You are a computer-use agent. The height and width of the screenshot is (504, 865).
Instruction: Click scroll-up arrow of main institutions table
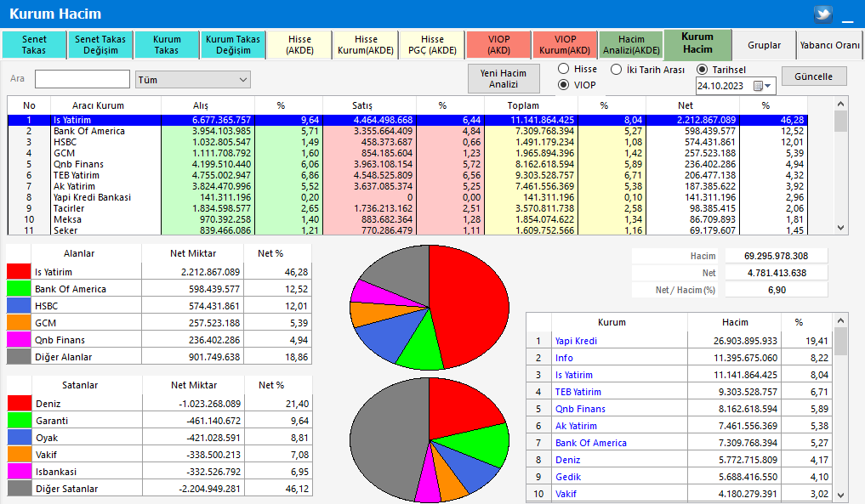tap(840, 104)
